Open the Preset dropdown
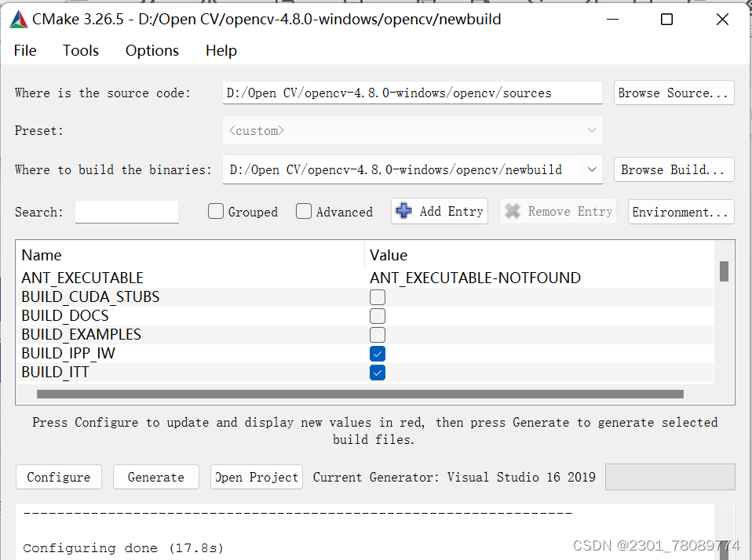 click(x=591, y=130)
